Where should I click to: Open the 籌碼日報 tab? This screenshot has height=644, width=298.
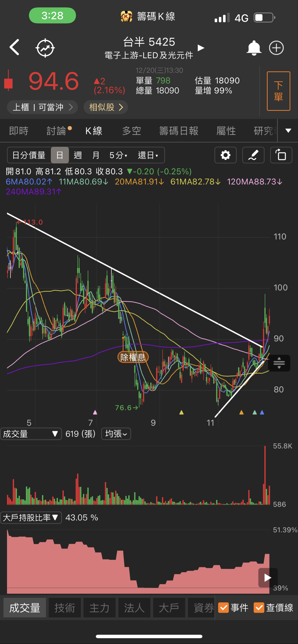[x=179, y=131]
